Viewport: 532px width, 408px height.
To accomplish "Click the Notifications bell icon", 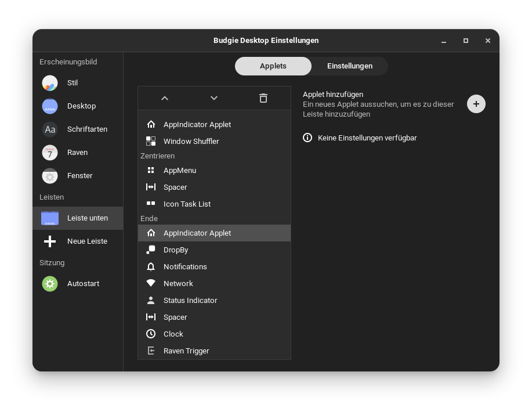I will tap(151, 267).
